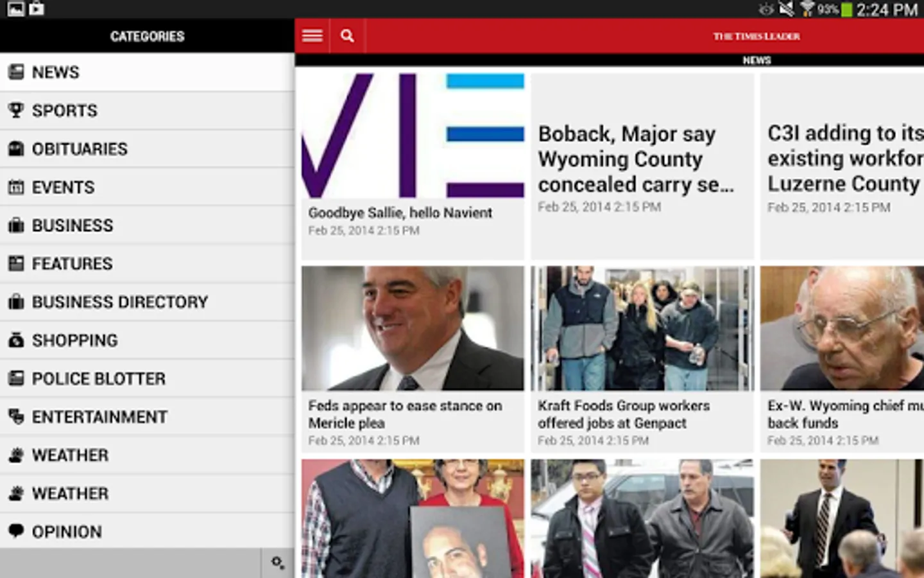Read Goodbye Sallie, hello Navient story
The image size is (924, 578).
400,213
